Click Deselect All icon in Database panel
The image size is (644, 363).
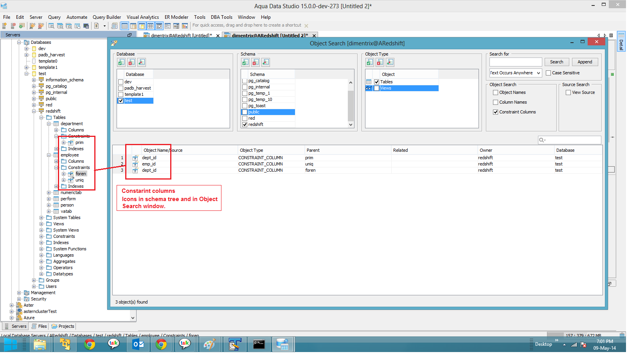point(131,62)
